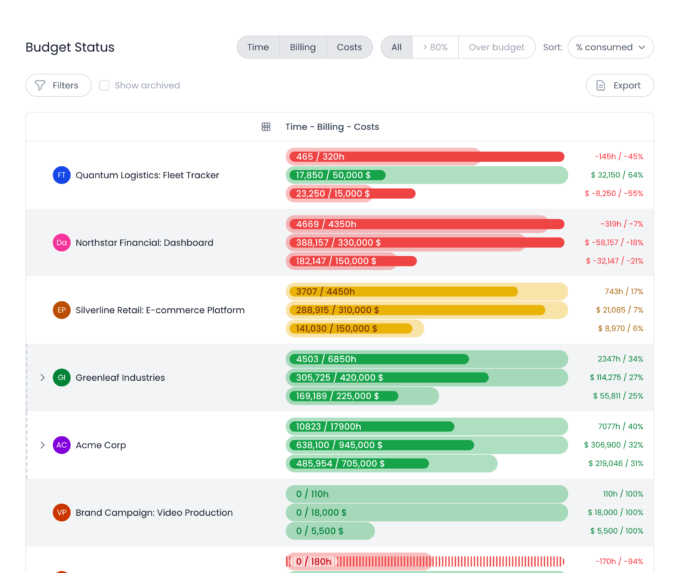700x573 pixels.
Task: Click the -170h / -94% value
Action: [x=619, y=561]
